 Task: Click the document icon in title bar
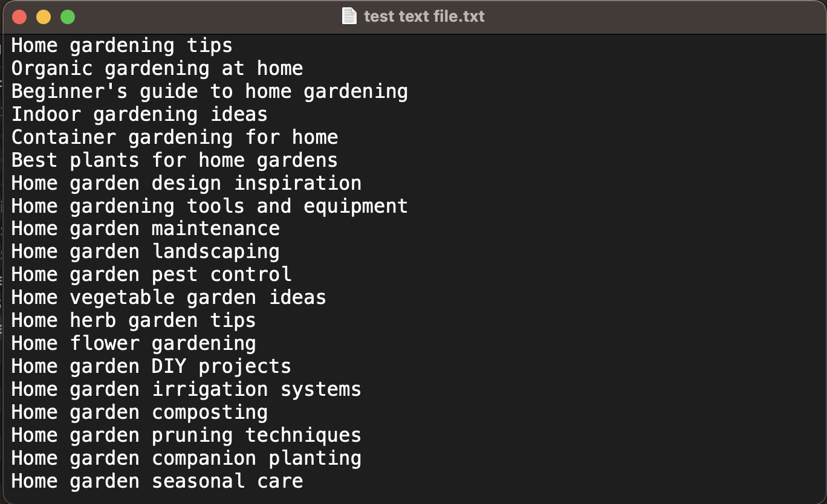click(349, 16)
